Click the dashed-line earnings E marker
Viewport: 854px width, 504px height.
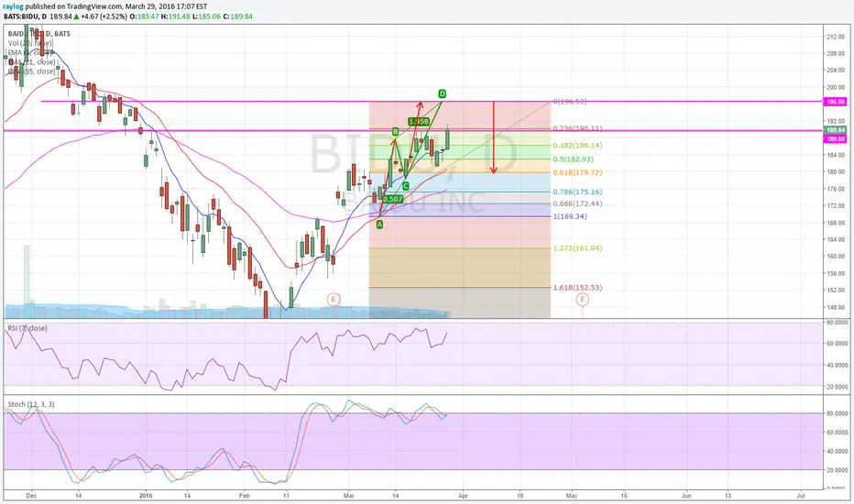point(582,299)
